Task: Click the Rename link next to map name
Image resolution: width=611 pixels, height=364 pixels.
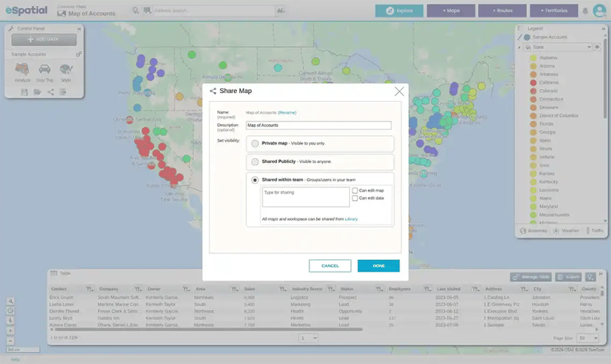Action: point(287,113)
